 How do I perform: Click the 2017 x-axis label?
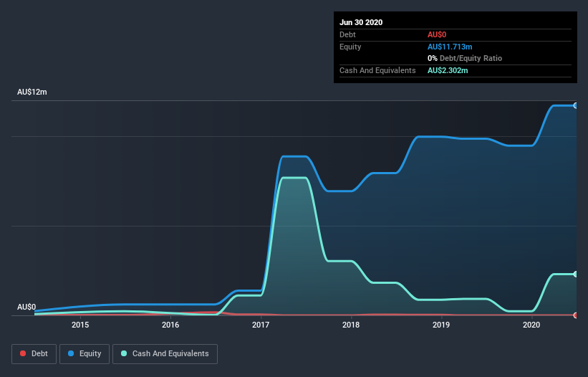tap(261, 325)
